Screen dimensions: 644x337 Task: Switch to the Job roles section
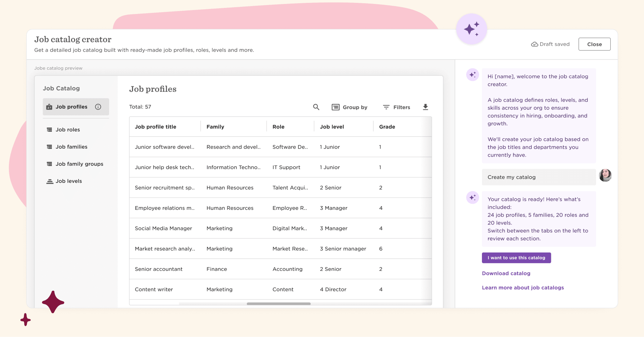[63, 130]
